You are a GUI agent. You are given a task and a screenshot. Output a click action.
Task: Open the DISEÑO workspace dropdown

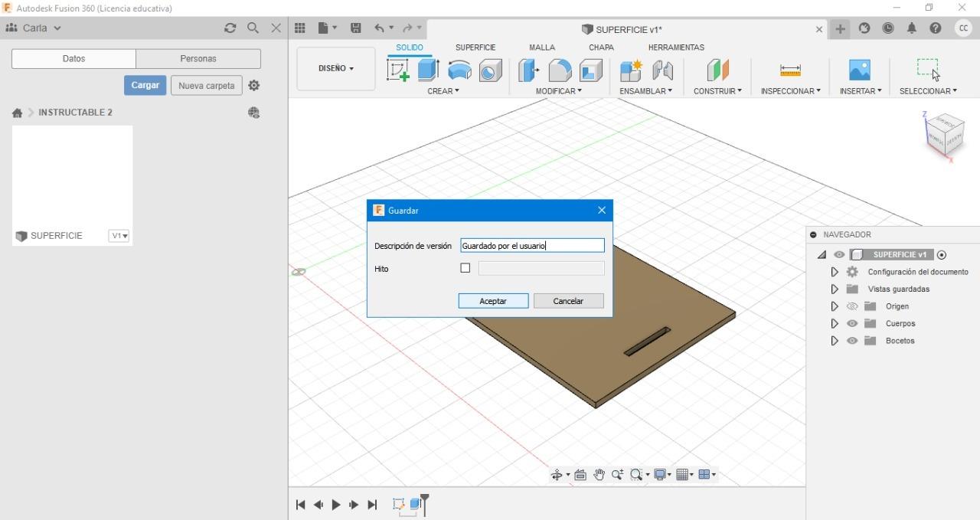pyautogui.click(x=336, y=69)
